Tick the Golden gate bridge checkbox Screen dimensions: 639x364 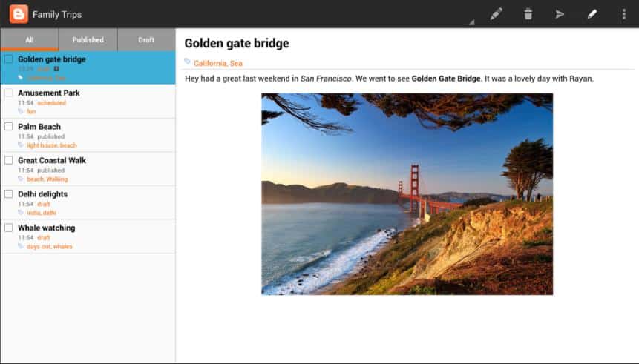pyautogui.click(x=9, y=59)
